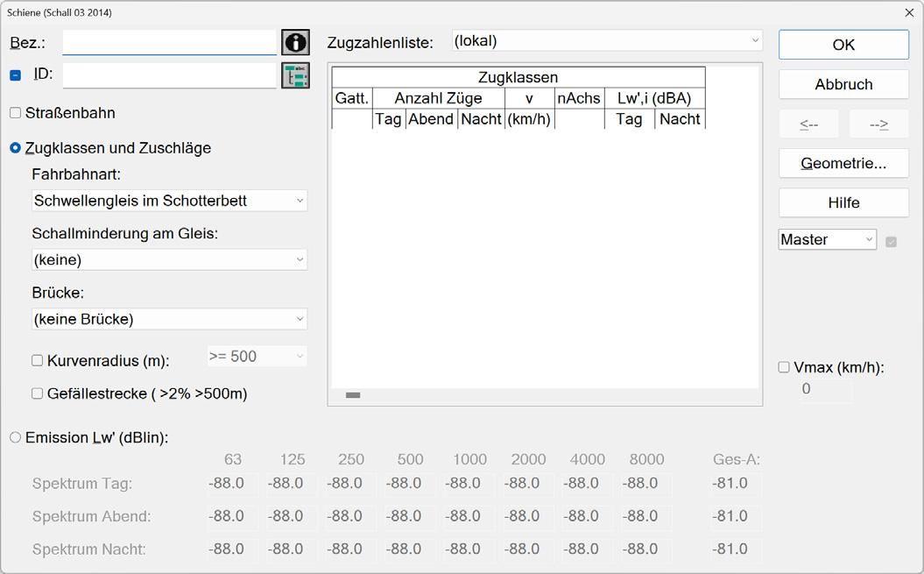924x574 pixels.
Task: Select Emission Lw' (dBlin) radio button
Action: point(15,437)
